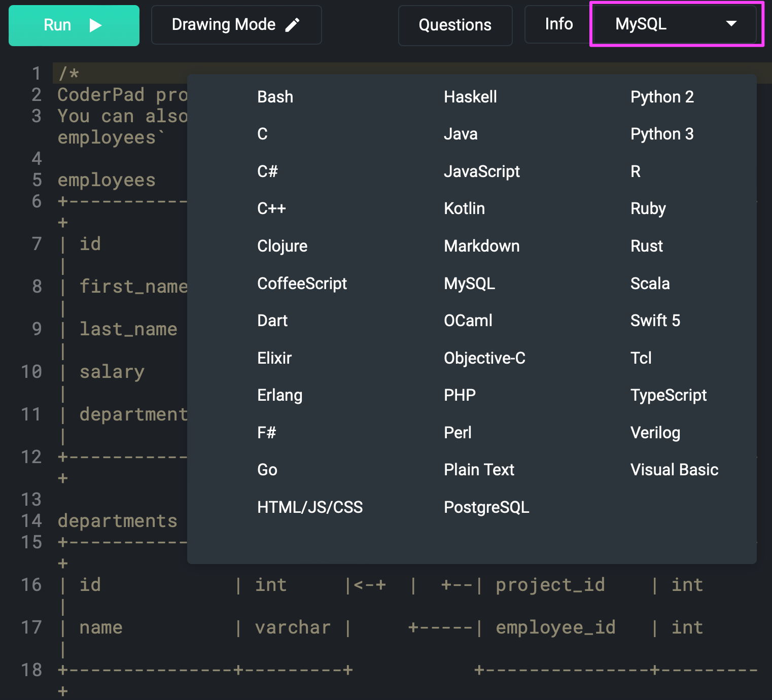Click the Run button
Image resolution: width=772 pixels, height=700 pixels.
tap(74, 25)
